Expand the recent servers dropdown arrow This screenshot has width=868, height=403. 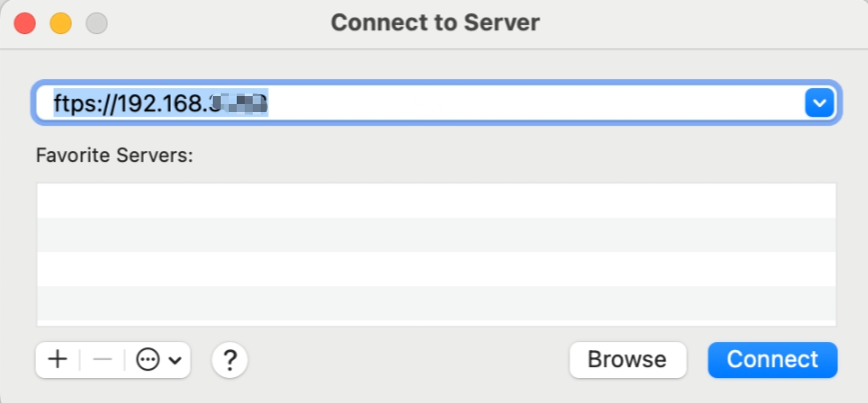(819, 102)
